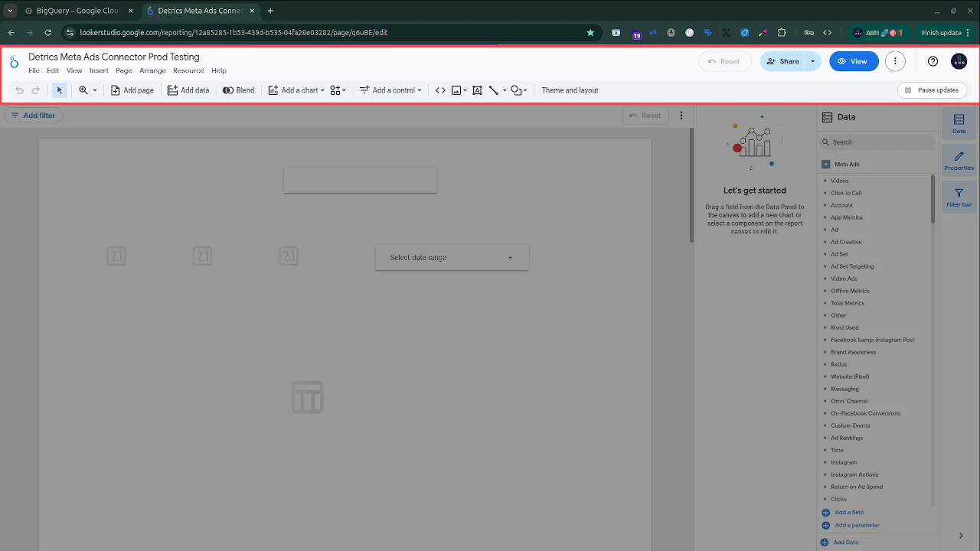980x551 pixels.
Task: Open the Filter bar panel
Action: 959,197
